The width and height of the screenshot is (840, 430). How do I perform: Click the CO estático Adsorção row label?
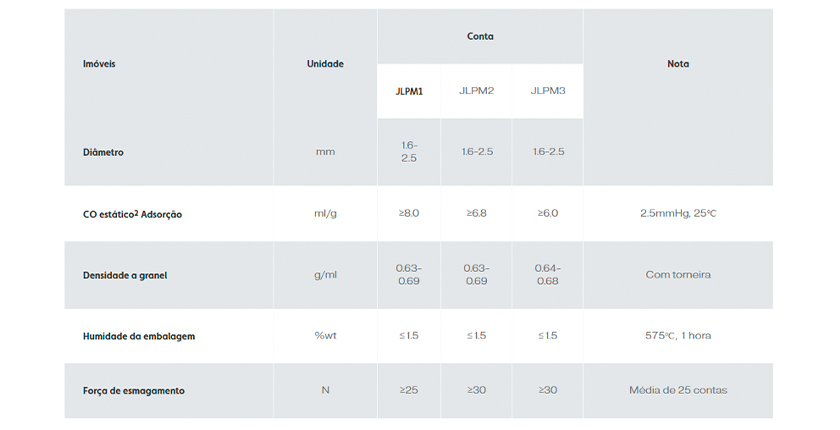click(x=132, y=214)
